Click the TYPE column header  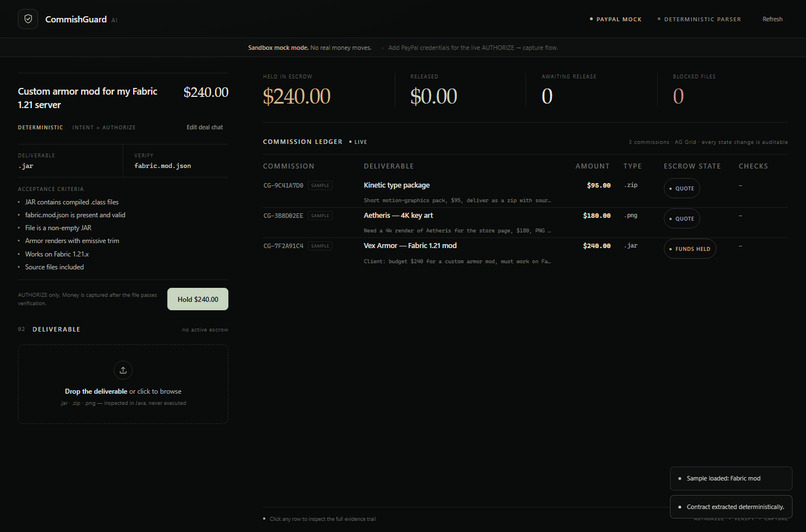tap(632, 166)
